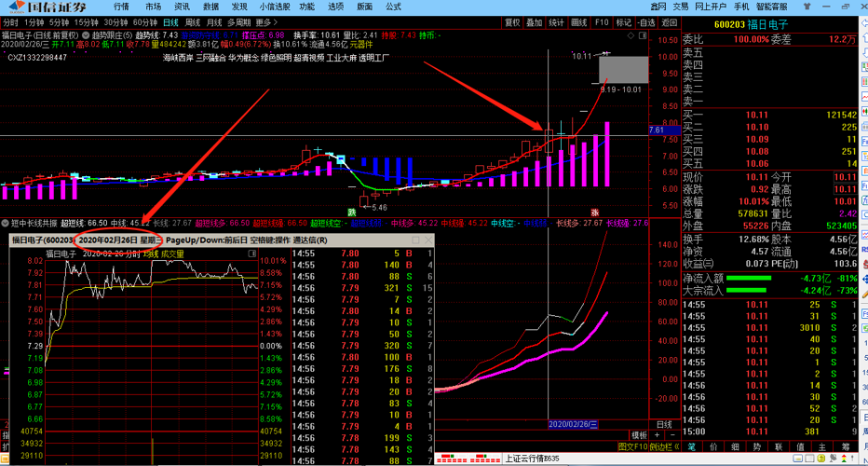The width and height of the screenshot is (868, 466).
Task: Open the 行情 menu
Action: tap(121, 7)
